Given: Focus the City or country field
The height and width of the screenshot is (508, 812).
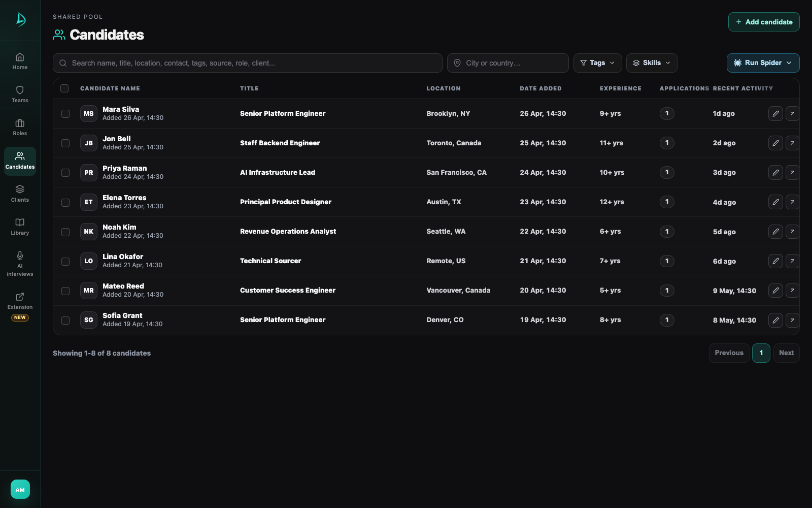Looking at the screenshot, I should point(507,63).
